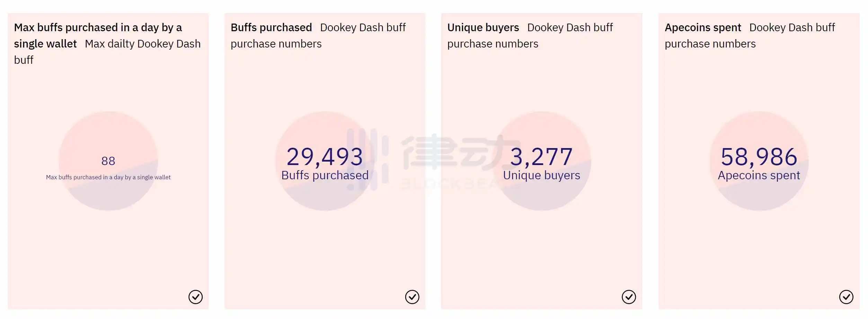Click the 'Unique buyers' counter label

coord(541,175)
